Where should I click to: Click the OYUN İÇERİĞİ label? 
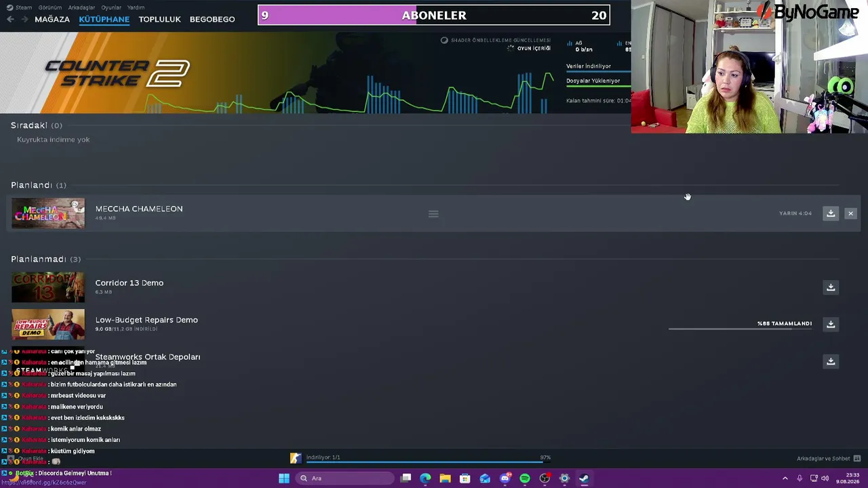click(534, 49)
